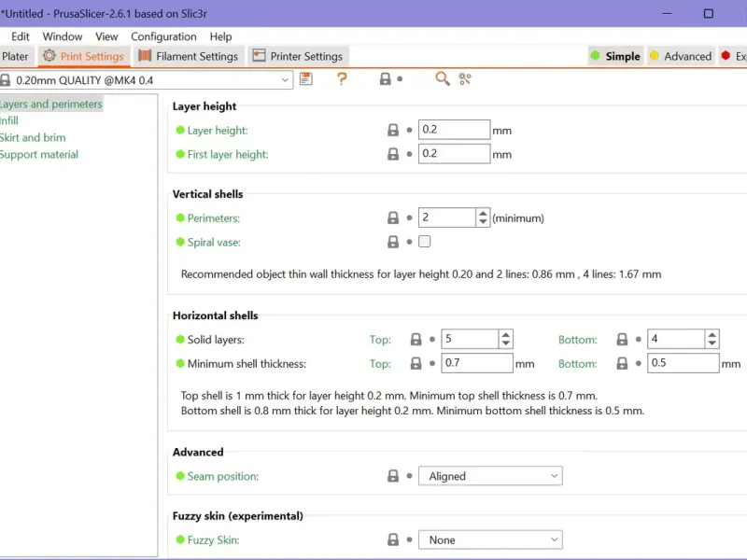
Task: Click the Seam position label
Action: point(222,476)
